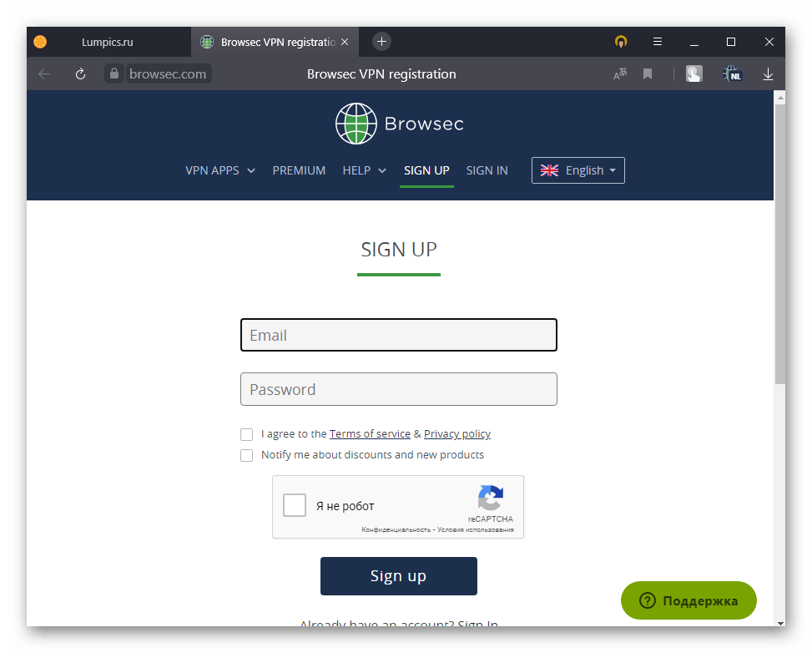Click the Browsec globe logo
Screen dimensions: 812x653
pyautogui.click(x=356, y=124)
